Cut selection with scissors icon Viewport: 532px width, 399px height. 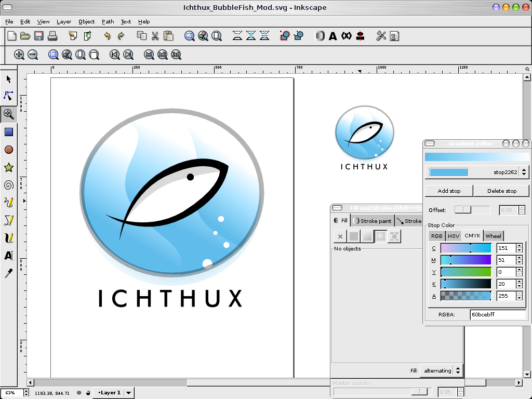coord(155,36)
